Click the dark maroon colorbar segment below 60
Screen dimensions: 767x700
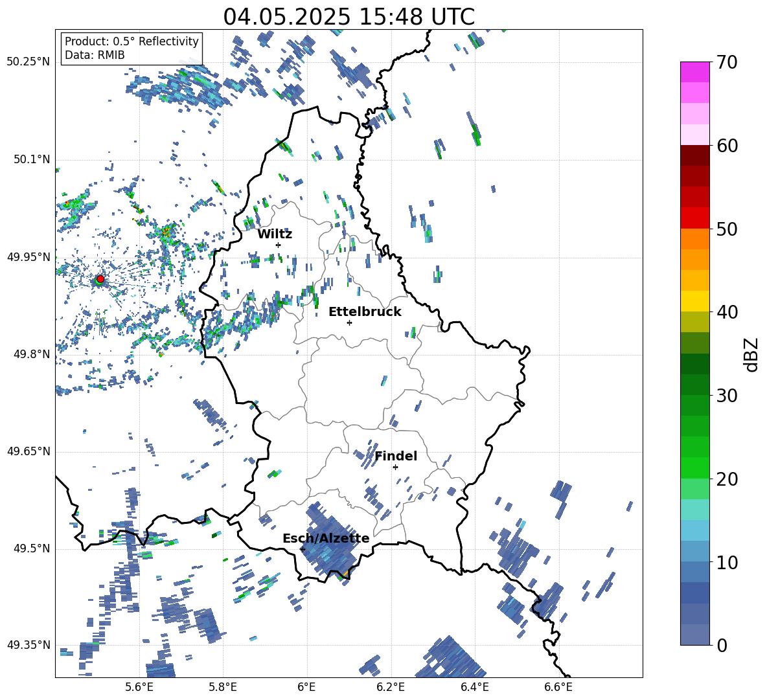tap(694, 155)
